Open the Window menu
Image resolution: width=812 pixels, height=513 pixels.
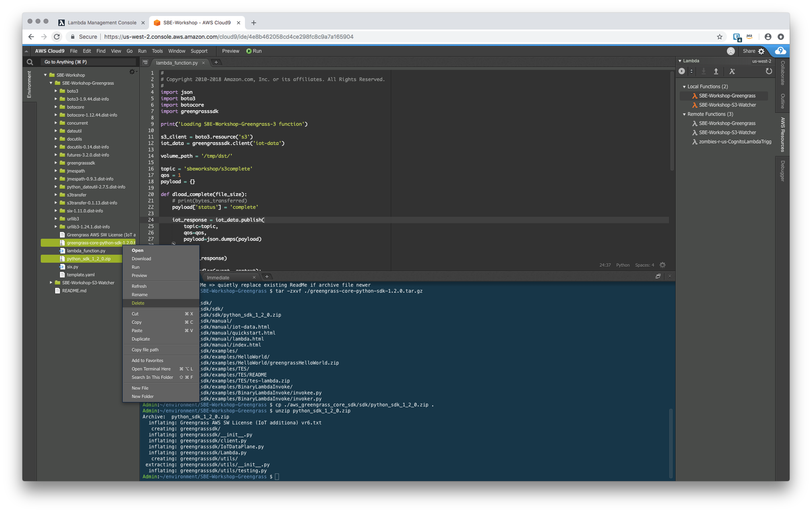[x=177, y=51]
